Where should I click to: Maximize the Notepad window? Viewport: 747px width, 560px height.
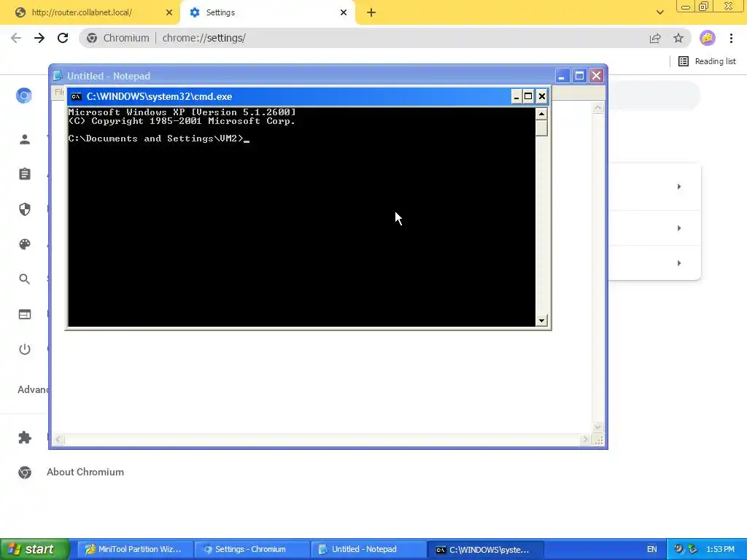point(579,76)
